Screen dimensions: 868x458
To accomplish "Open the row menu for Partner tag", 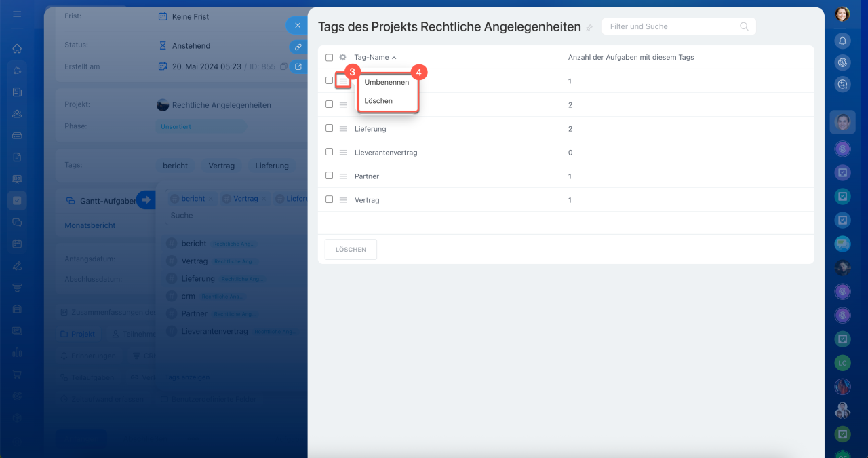I will click(x=343, y=176).
